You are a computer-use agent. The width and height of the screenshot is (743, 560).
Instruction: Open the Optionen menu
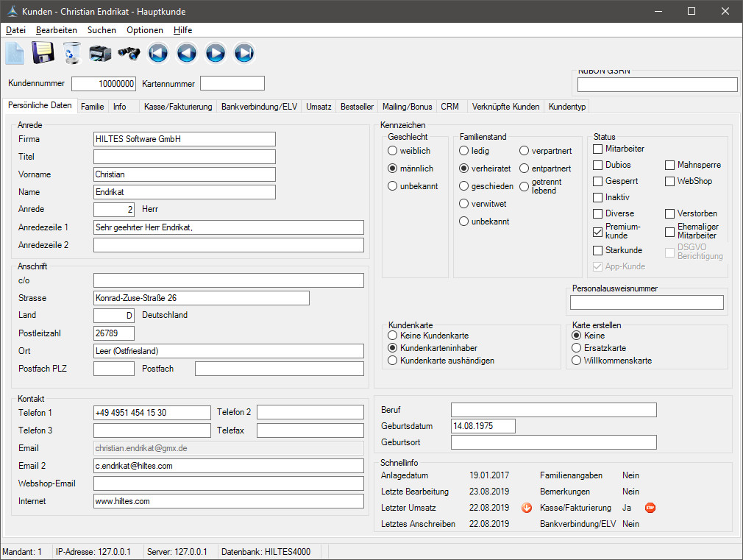point(145,30)
